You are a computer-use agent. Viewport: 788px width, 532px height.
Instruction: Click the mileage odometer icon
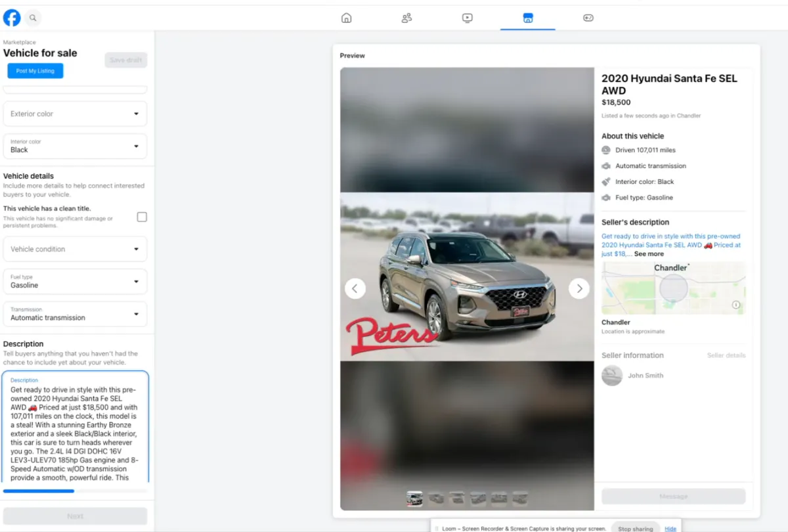[606, 150]
